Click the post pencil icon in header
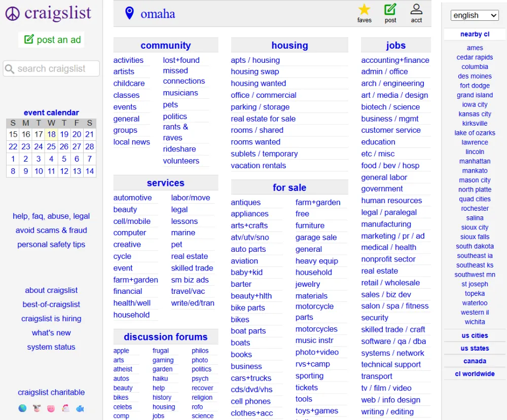Viewport: 507px width, 420px height. 390,10
